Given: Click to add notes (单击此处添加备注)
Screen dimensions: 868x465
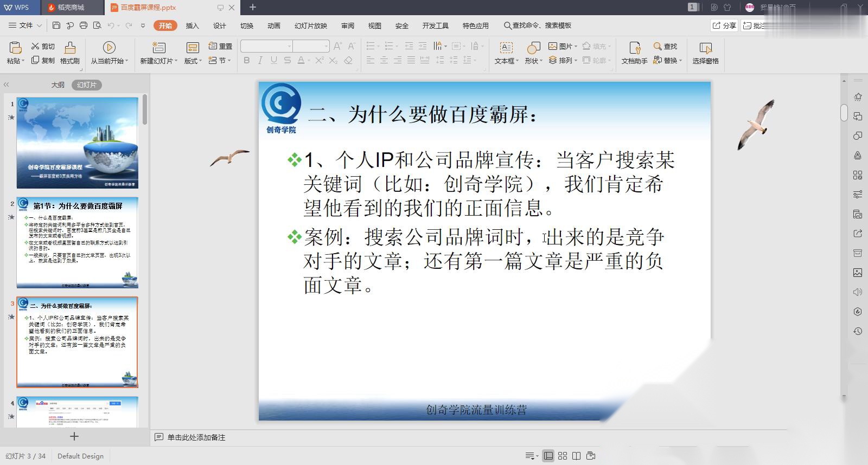Looking at the screenshot, I should click(196, 437).
